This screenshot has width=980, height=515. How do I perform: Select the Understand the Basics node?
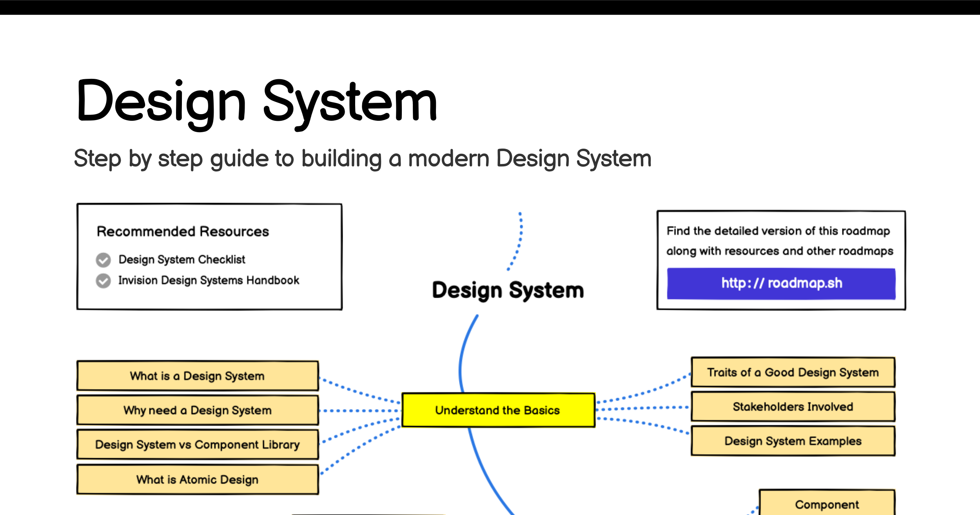[498, 410]
